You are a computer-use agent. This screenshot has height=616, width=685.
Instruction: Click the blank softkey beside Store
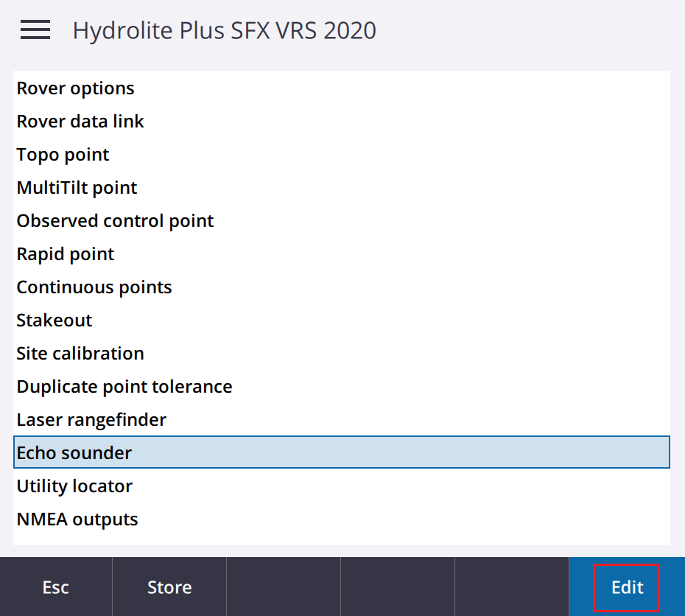tap(284, 587)
